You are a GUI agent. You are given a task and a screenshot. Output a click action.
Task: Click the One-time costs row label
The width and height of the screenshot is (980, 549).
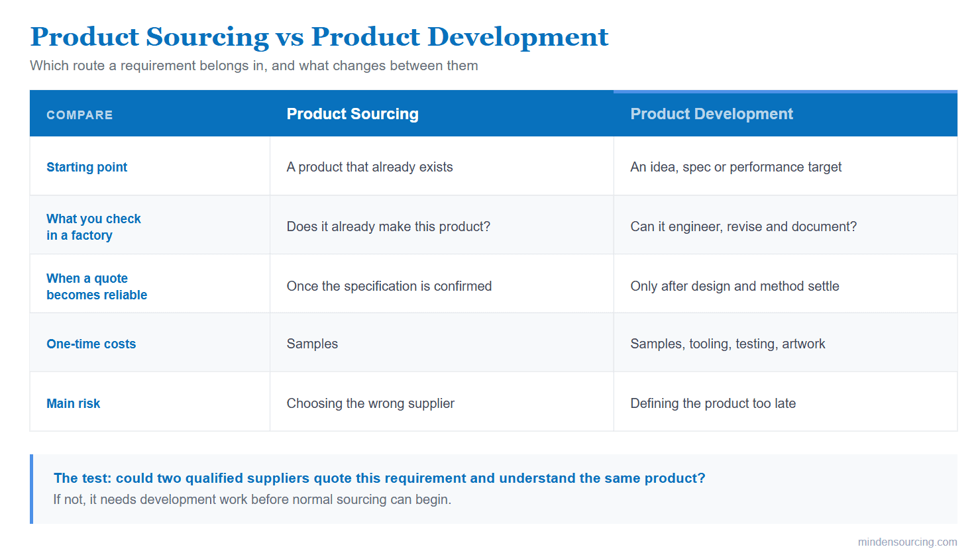point(91,344)
